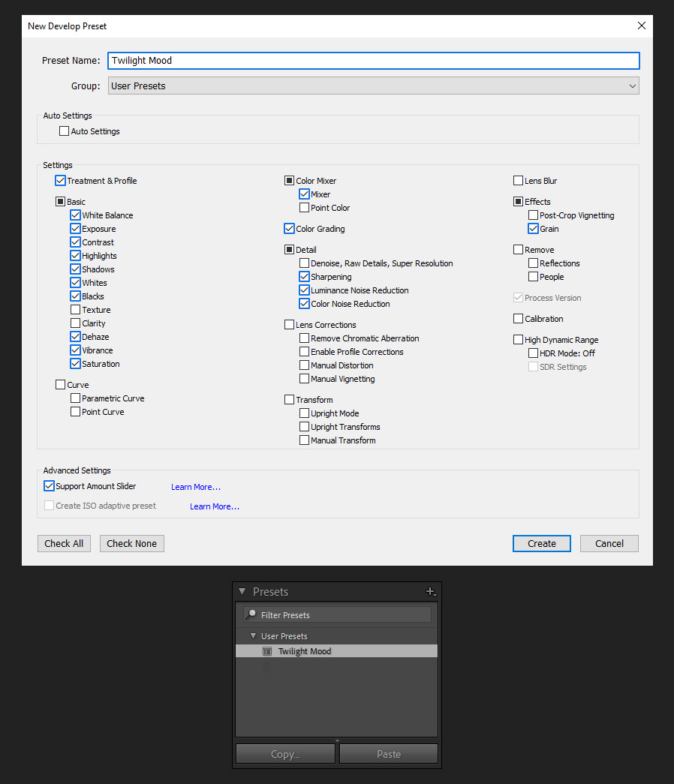Collapse the Presets panel triangle

tap(242, 591)
